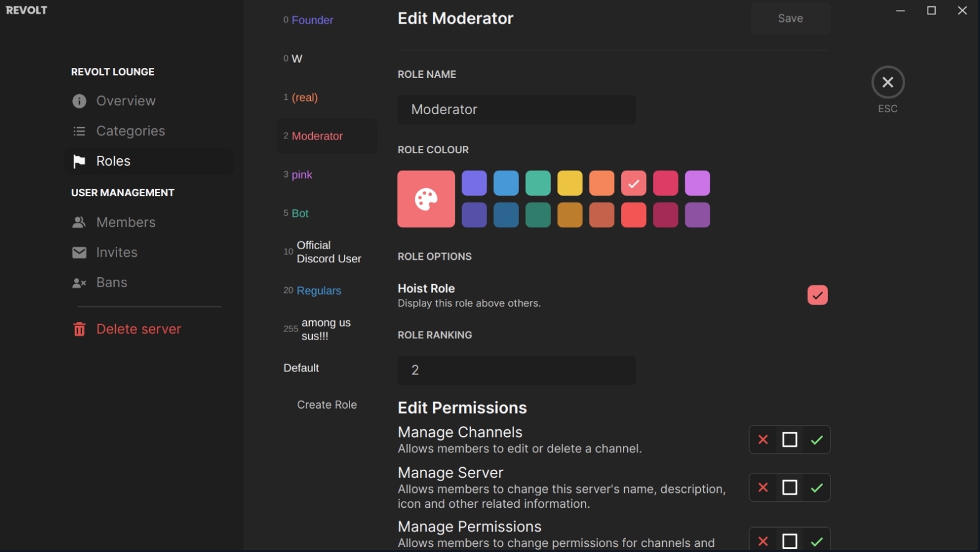Open the Categories settings page
This screenshot has height=552, width=980.
point(149,131)
